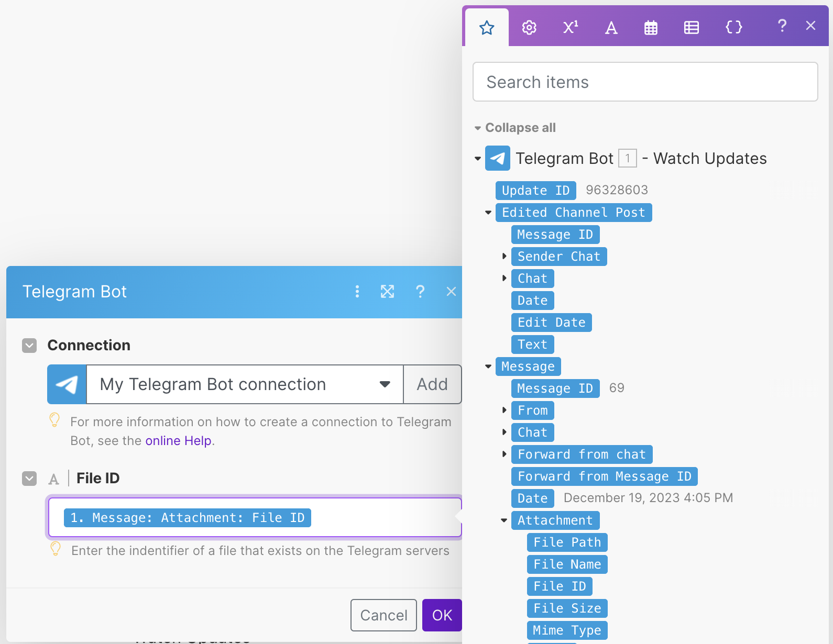The width and height of the screenshot is (833, 644).
Task: Click the Search items field
Action: coord(645,82)
